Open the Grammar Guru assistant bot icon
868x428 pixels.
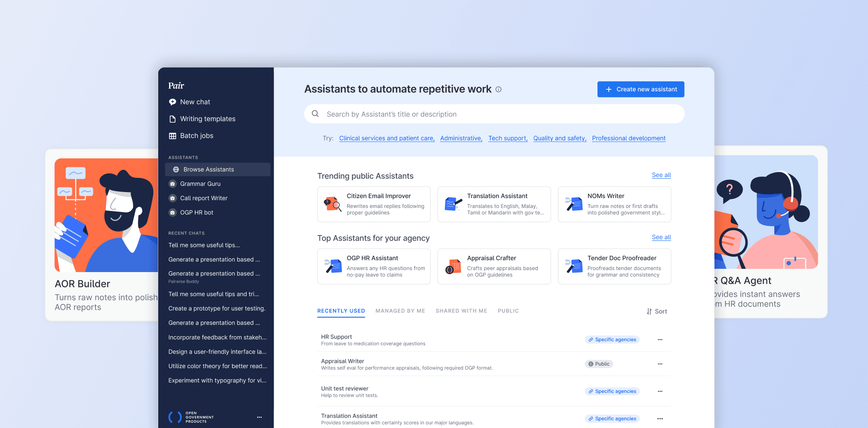173,184
